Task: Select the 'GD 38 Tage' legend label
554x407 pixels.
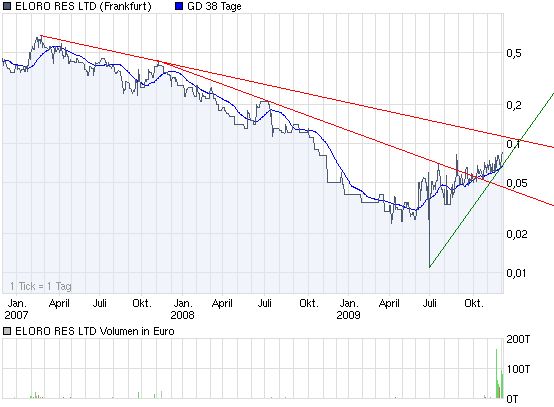Action: [x=214, y=6]
